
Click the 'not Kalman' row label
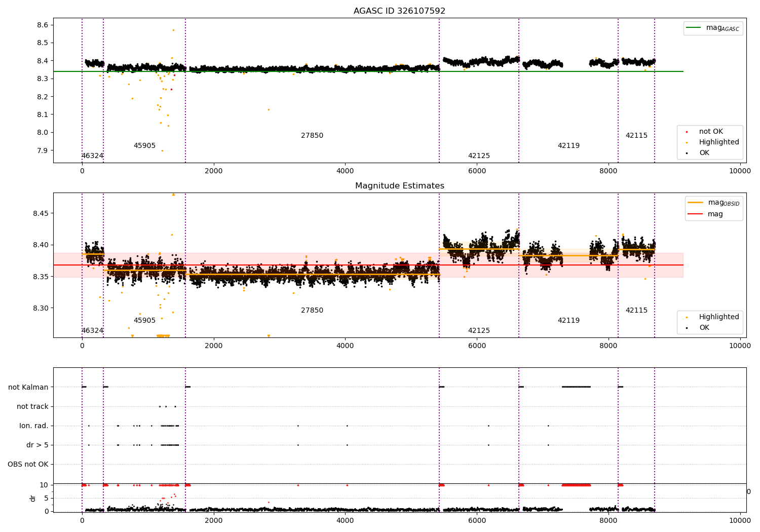[x=28, y=387]
